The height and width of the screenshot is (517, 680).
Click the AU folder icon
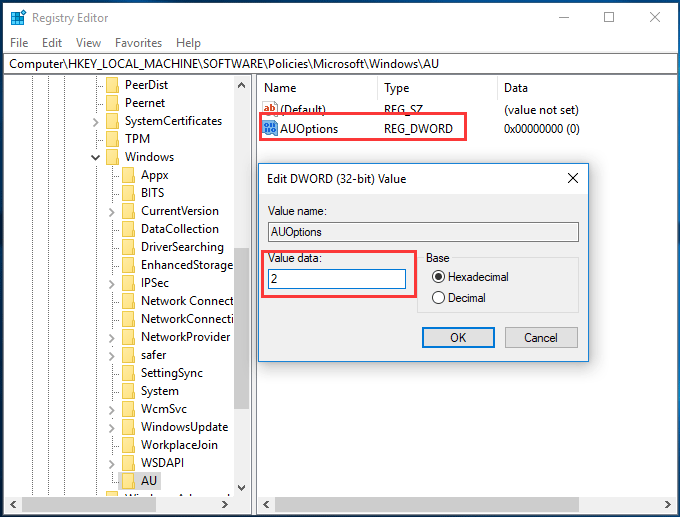(128, 481)
